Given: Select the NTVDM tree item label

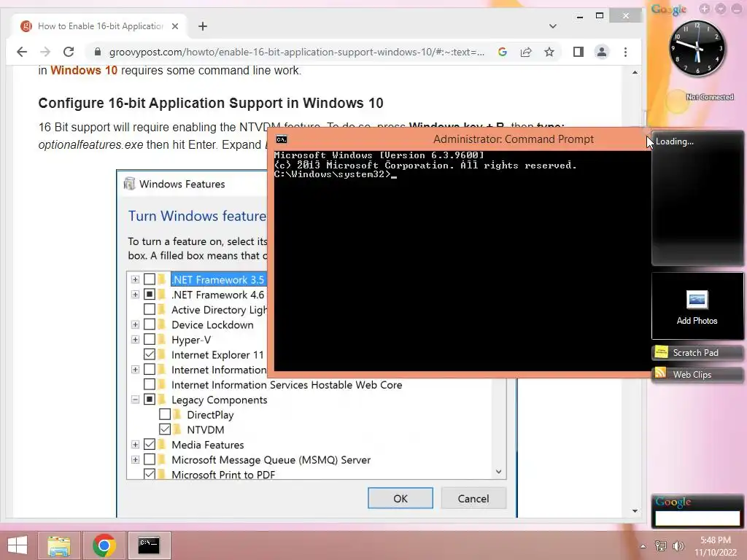Looking at the screenshot, I should click(205, 429).
